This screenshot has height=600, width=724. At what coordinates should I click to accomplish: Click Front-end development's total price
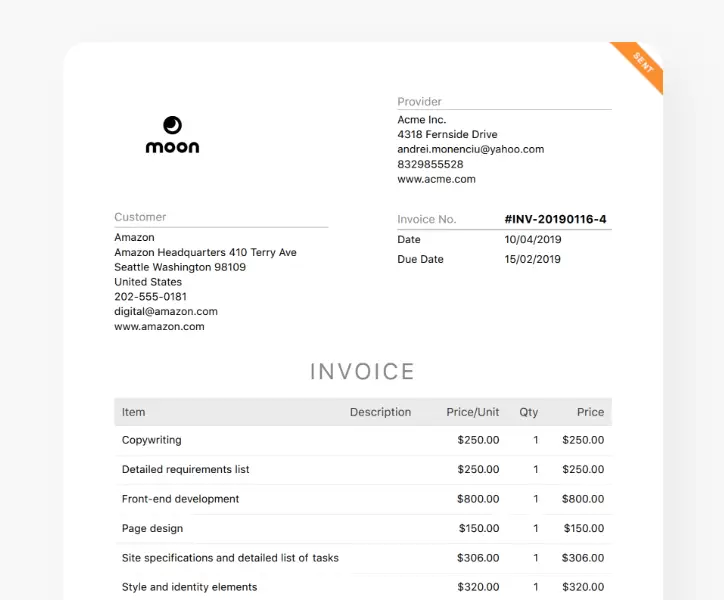click(x=583, y=499)
